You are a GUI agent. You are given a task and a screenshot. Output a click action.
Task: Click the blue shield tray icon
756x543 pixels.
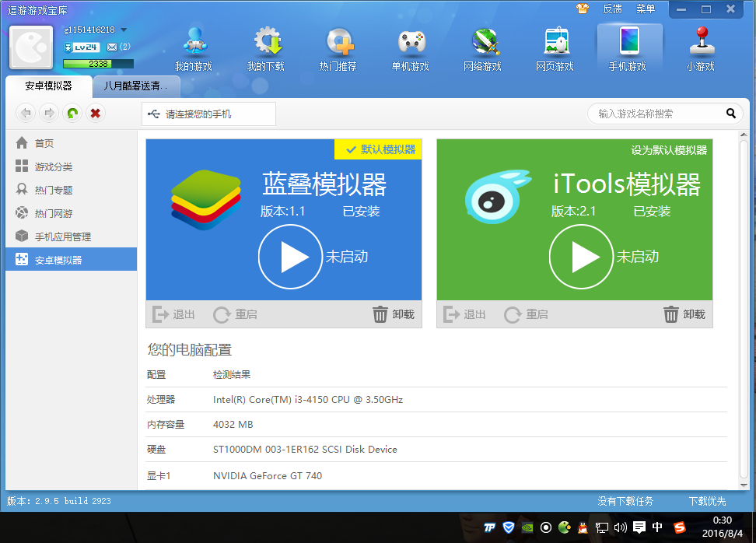508,527
